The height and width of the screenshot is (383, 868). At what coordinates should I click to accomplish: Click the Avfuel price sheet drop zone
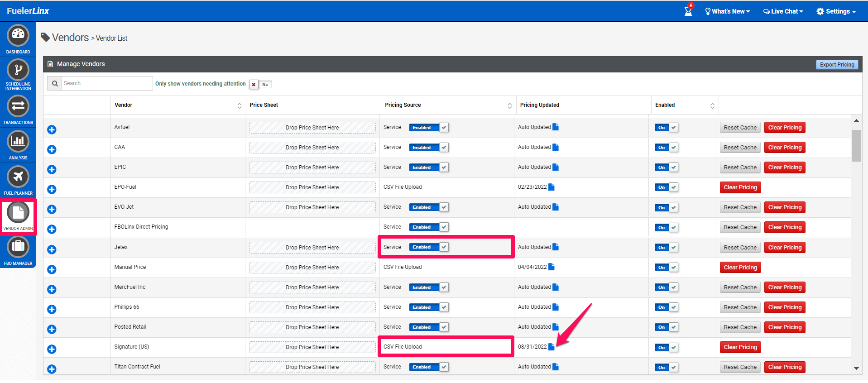312,128
